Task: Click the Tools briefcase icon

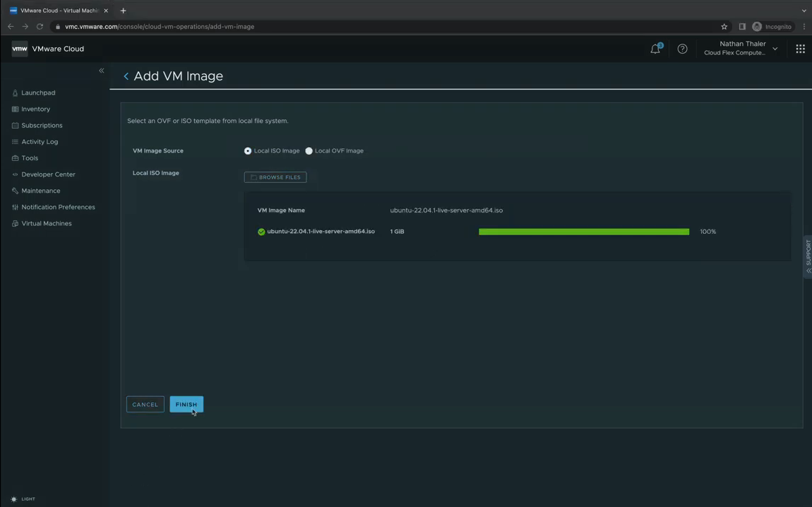Action: (x=15, y=158)
